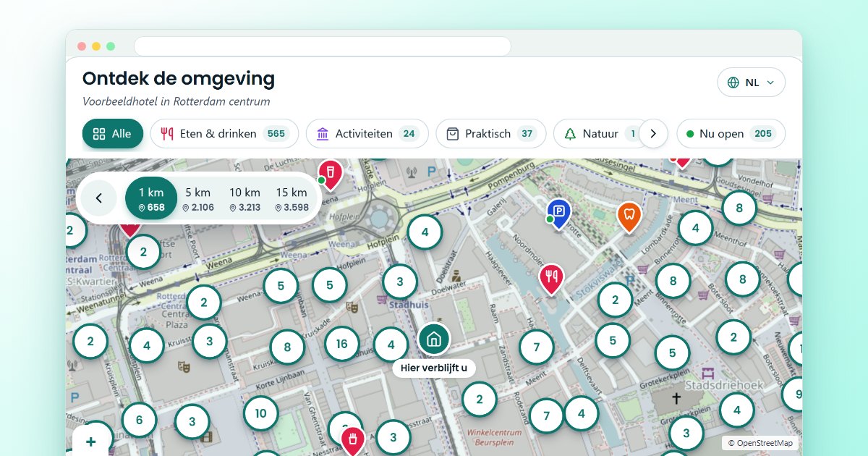The width and height of the screenshot is (868, 456).
Task: Expand the cluster showing 16 places
Action: click(342, 344)
